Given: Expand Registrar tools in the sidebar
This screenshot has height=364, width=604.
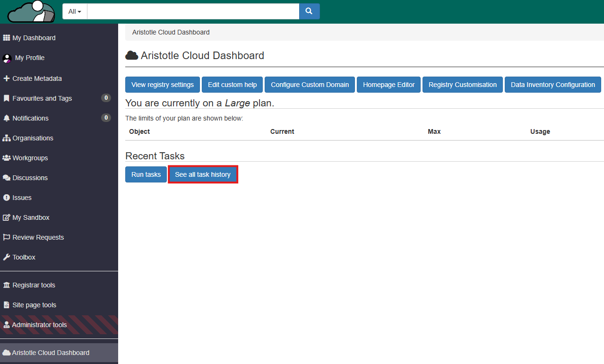Looking at the screenshot, I should [34, 285].
